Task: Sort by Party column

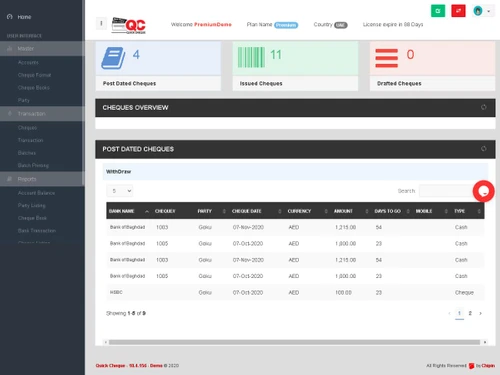Action: tap(211, 211)
